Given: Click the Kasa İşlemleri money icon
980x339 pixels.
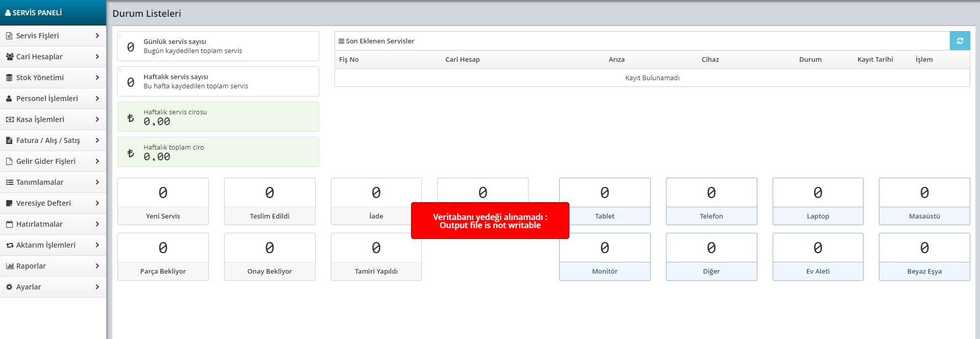Looking at the screenshot, I should tap(9, 119).
